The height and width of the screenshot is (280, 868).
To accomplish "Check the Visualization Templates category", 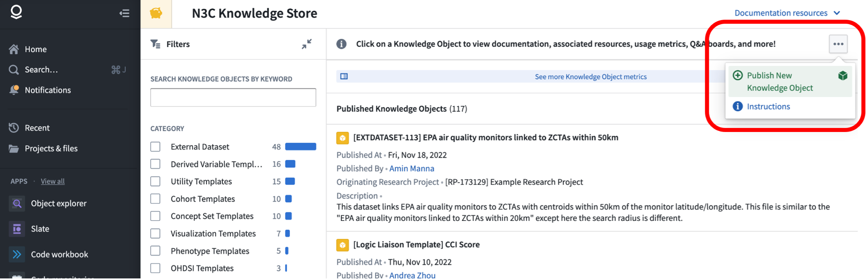I will 155,233.
